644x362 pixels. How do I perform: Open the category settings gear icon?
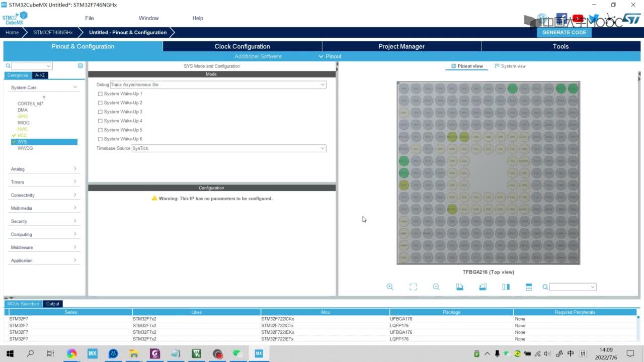click(x=80, y=66)
